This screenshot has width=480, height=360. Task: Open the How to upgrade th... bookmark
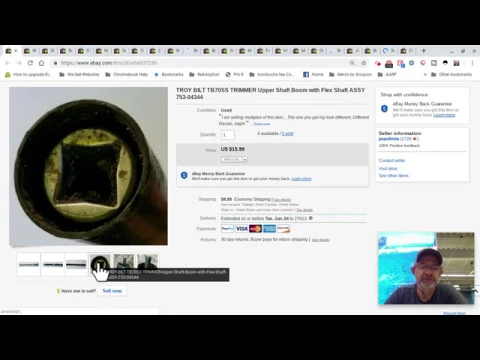tap(28, 74)
